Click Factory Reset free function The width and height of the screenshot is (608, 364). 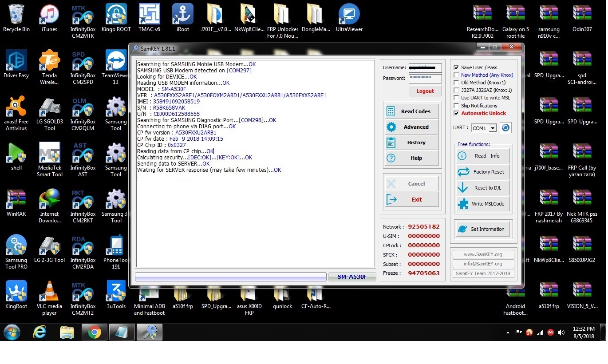click(483, 172)
